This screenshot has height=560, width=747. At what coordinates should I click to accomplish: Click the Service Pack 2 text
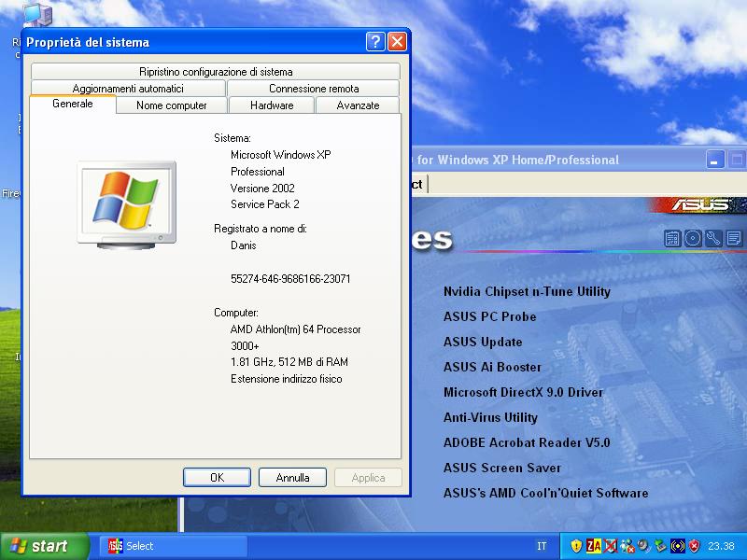coord(265,204)
